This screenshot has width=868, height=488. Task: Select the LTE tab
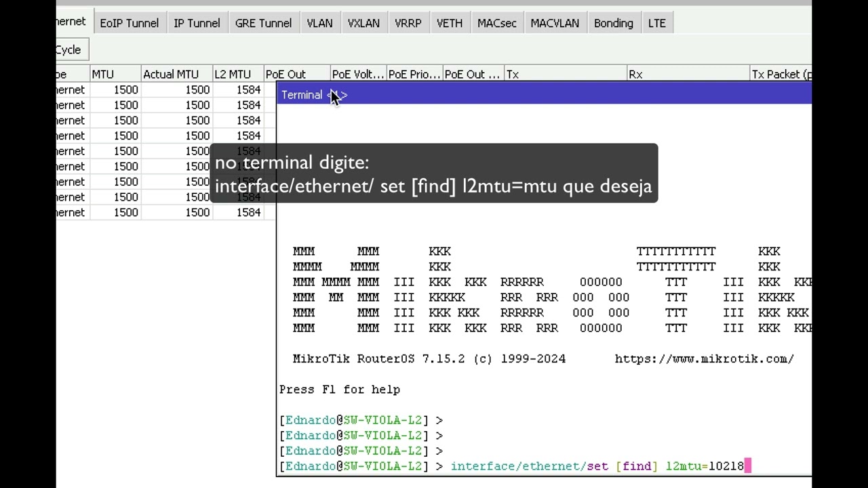tap(657, 23)
